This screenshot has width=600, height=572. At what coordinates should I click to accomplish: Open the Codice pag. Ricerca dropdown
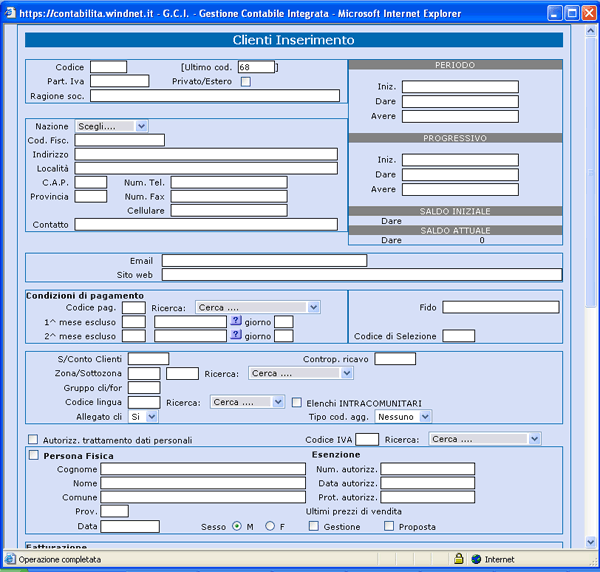(258, 307)
